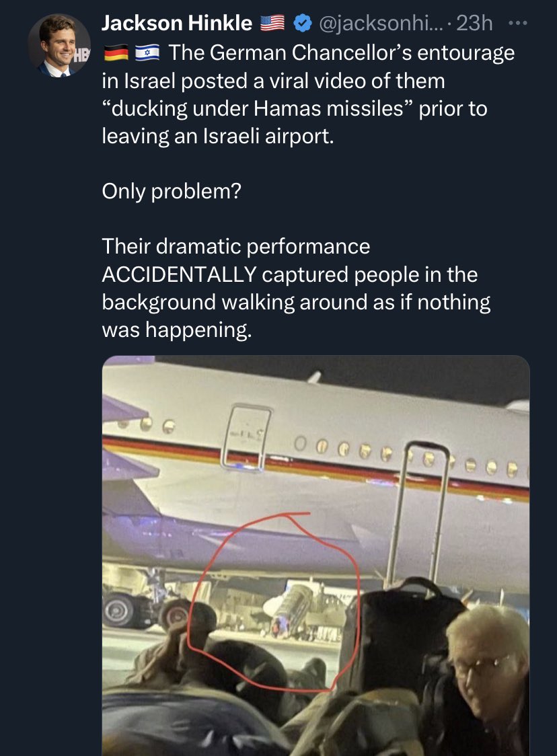Click the US flag emoji beside the name

click(x=272, y=24)
